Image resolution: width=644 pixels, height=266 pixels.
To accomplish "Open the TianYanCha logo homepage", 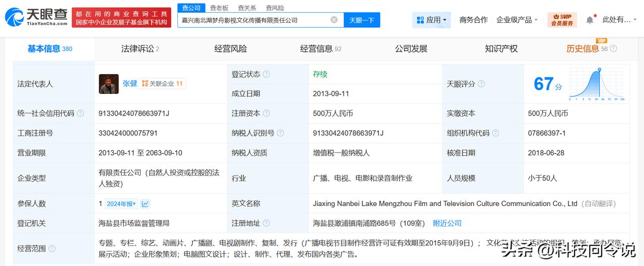I will coord(36,18).
